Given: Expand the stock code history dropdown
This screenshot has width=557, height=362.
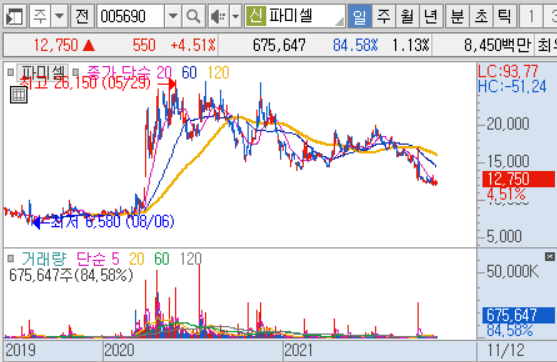Looking at the screenshot, I should coord(173,16).
